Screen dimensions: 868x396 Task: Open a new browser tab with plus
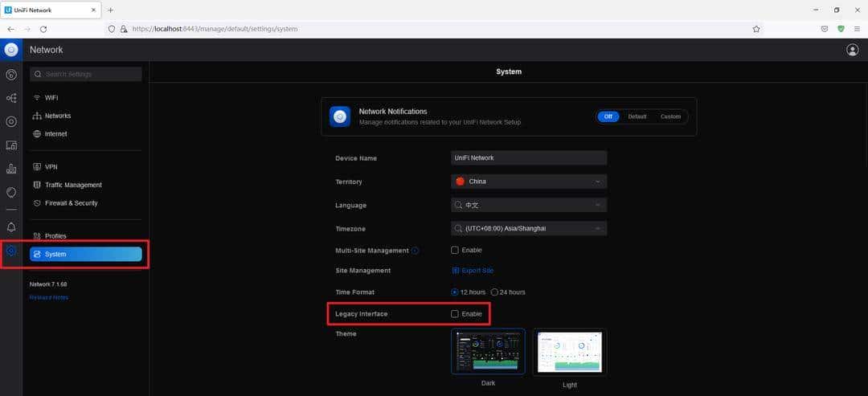tap(110, 10)
